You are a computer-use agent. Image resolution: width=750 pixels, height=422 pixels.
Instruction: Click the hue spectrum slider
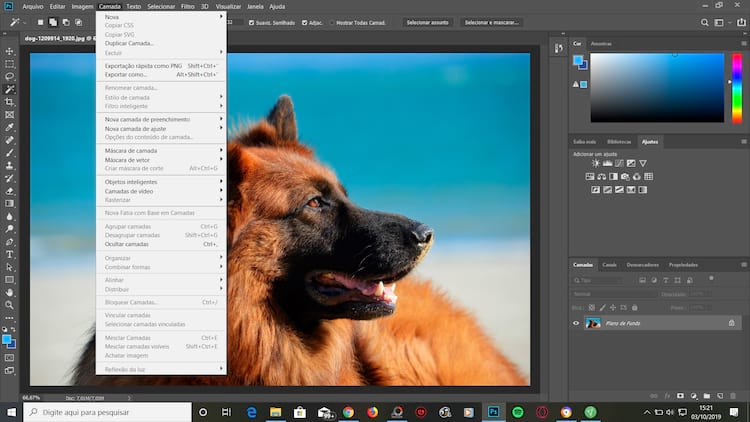coord(737,88)
